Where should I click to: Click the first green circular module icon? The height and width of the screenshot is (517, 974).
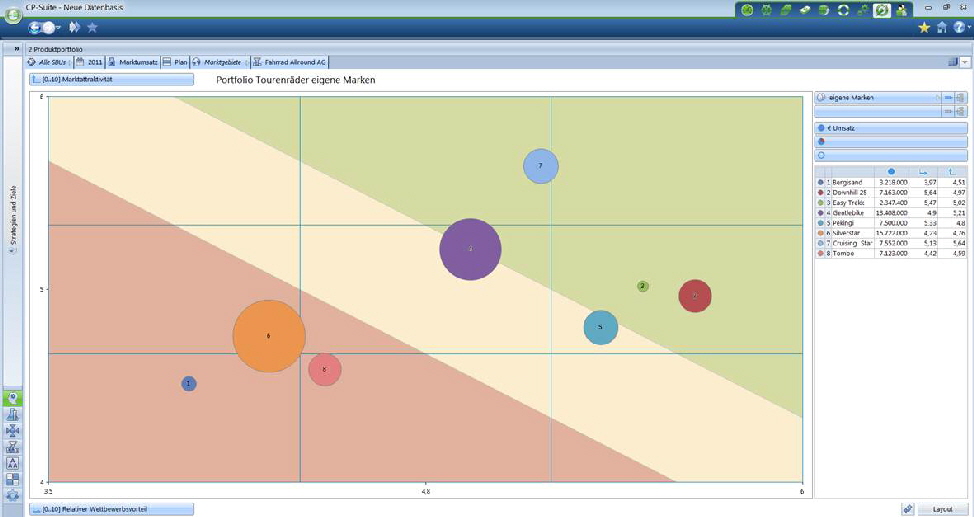pyautogui.click(x=748, y=10)
